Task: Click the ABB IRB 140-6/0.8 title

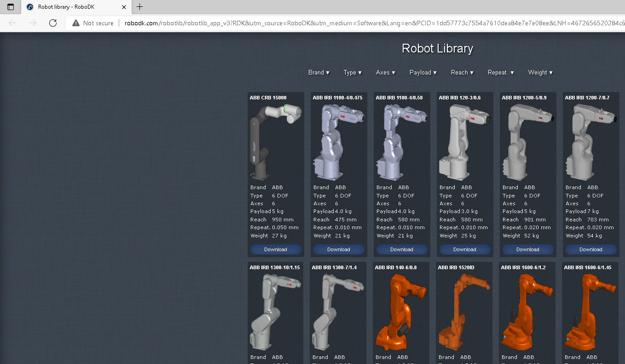Action: pos(396,267)
